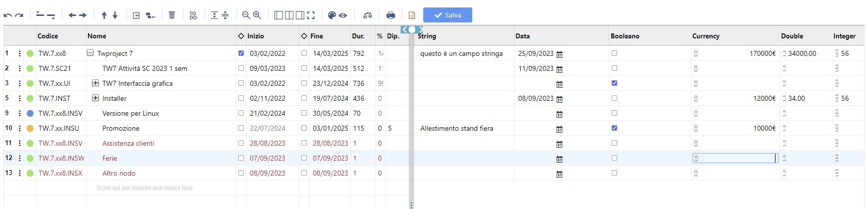Click the undo arrow icon
Viewport: 868px width, 209px height.
(7, 15)
